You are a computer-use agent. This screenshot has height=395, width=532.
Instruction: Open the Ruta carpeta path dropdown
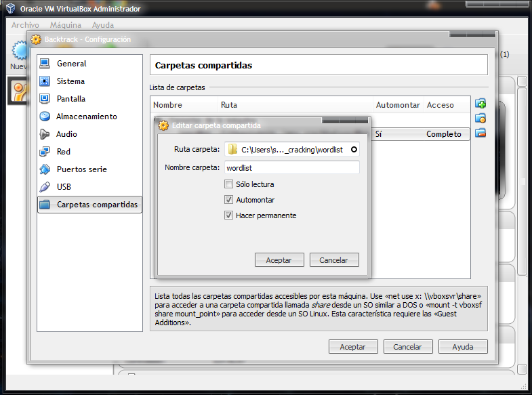354,150
